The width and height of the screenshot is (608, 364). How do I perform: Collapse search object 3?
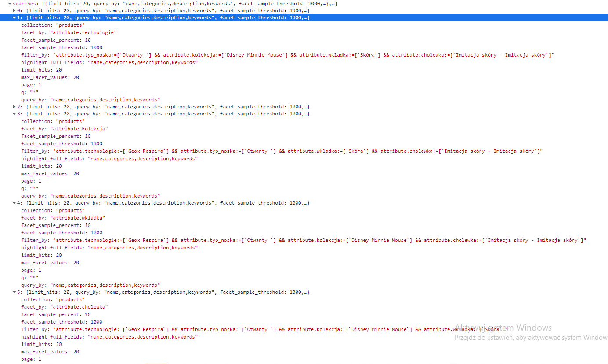click(x=14, y=113)
